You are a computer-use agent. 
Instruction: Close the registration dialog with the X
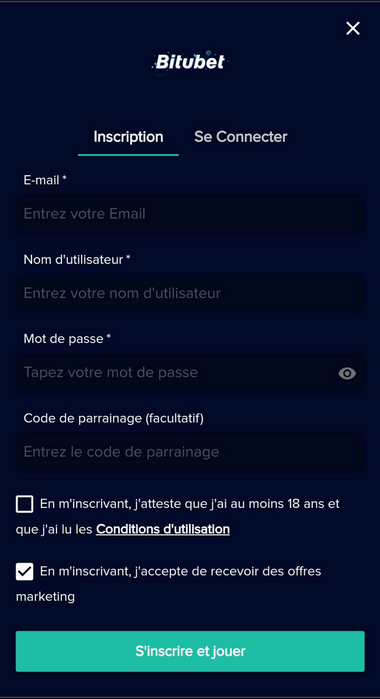point(353,29)
